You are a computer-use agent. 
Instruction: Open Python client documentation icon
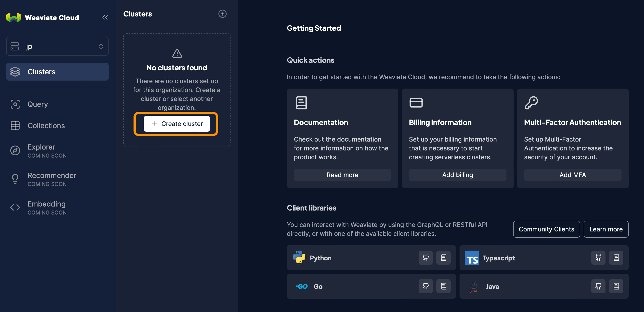[444, 258]
